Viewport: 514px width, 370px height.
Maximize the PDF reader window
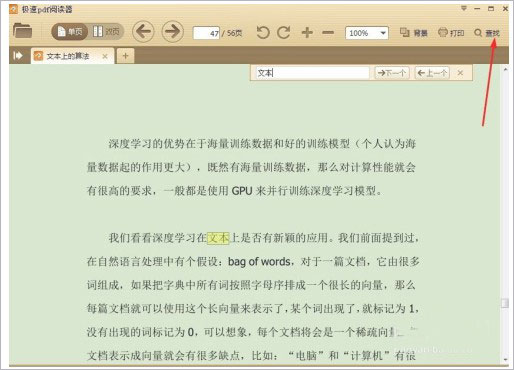(491, 8)
